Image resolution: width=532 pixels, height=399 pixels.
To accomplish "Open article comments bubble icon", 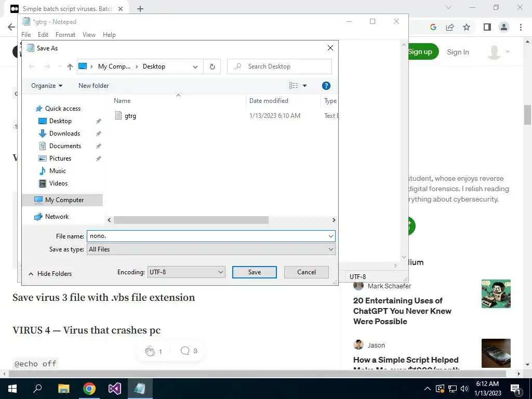I will click(x=185, y=351).
